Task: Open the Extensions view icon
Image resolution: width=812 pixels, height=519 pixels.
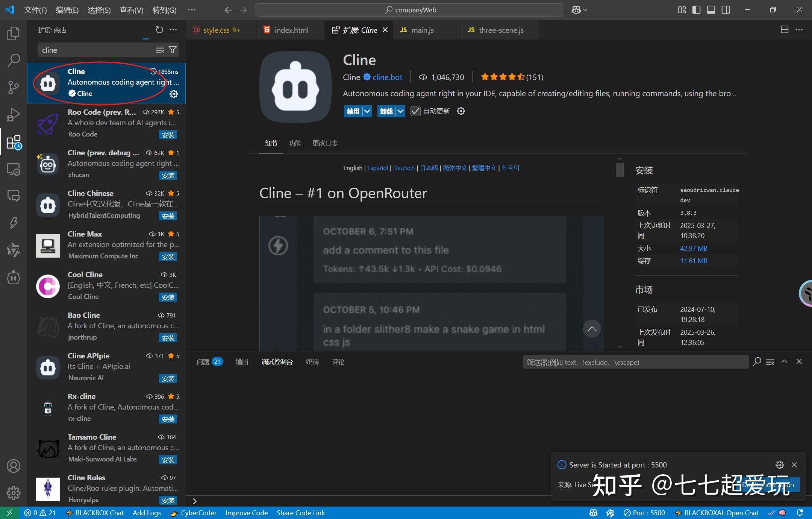Action: [x=14, y=142]
